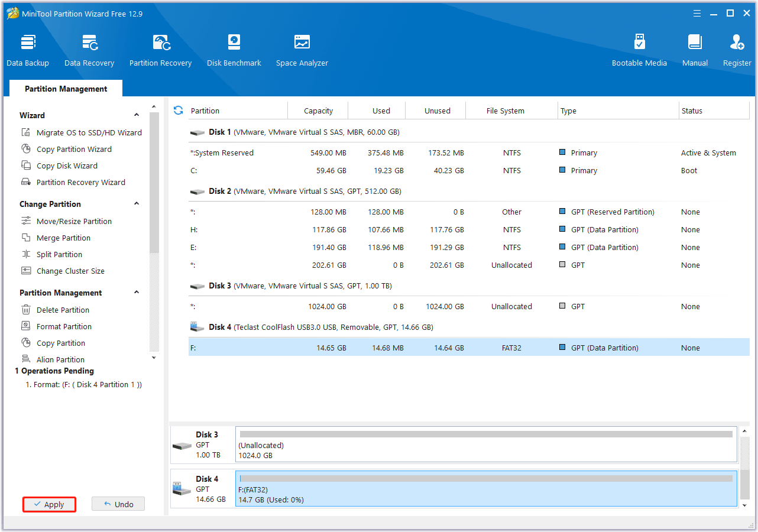Click the Unused column header
The image size is (758, 532).
[436, 111]
